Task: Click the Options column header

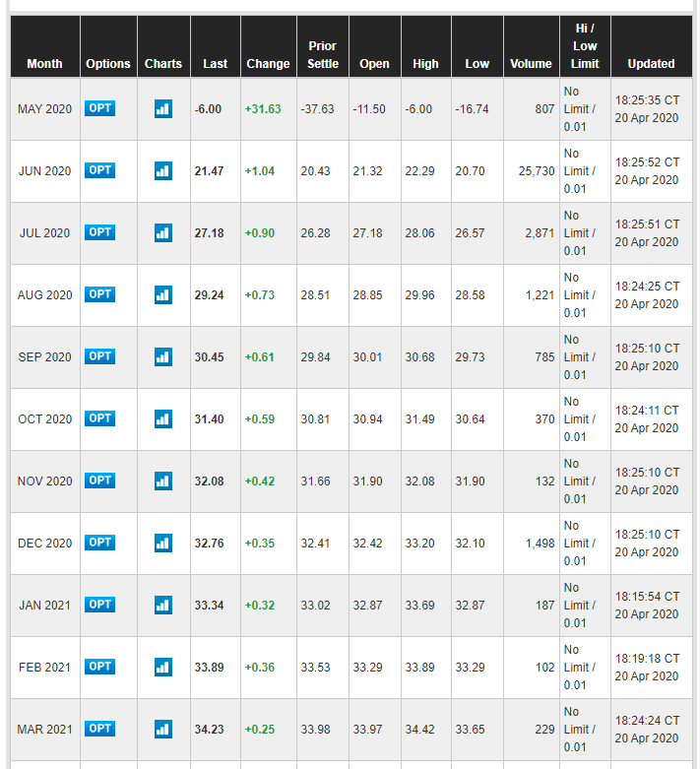Action: click(x=108, y=46)
